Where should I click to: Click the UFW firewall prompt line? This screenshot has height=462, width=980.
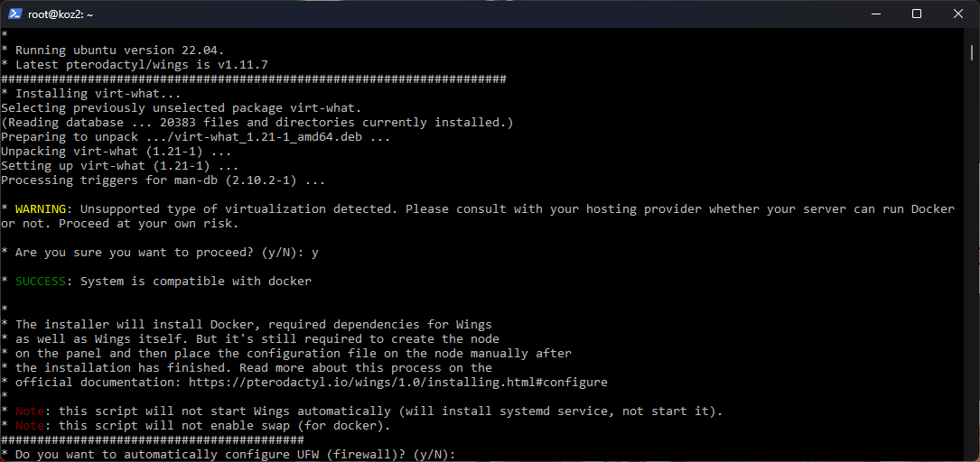coord(235,455)
